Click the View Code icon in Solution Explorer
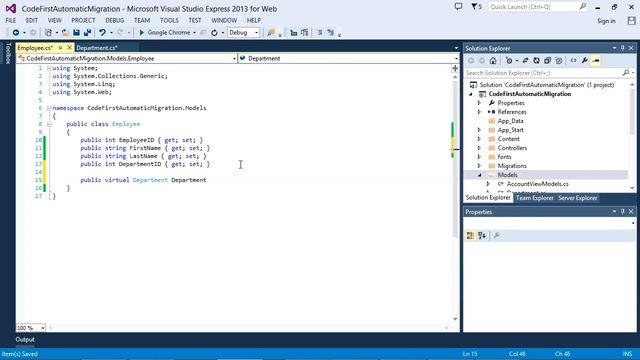Screen dimensions: 640x360 pyautogui.click(x=573, y=60)
